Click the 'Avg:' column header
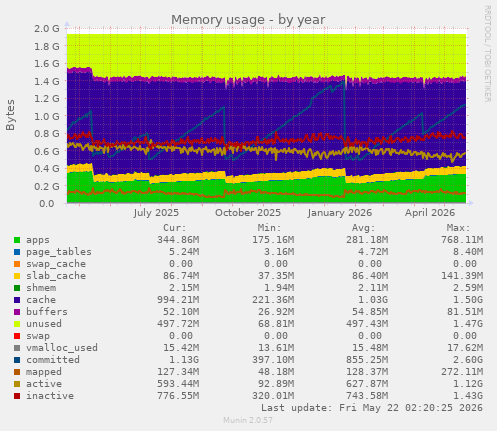Image resolution: width=497 pixels, height=431 pixels. (x=364, y=228)
